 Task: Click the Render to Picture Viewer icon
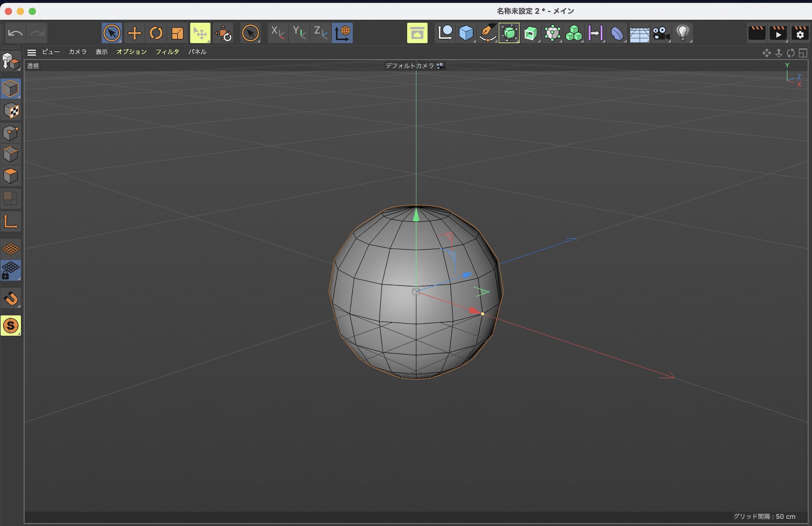pyautogui.click(x=778, y=33)
